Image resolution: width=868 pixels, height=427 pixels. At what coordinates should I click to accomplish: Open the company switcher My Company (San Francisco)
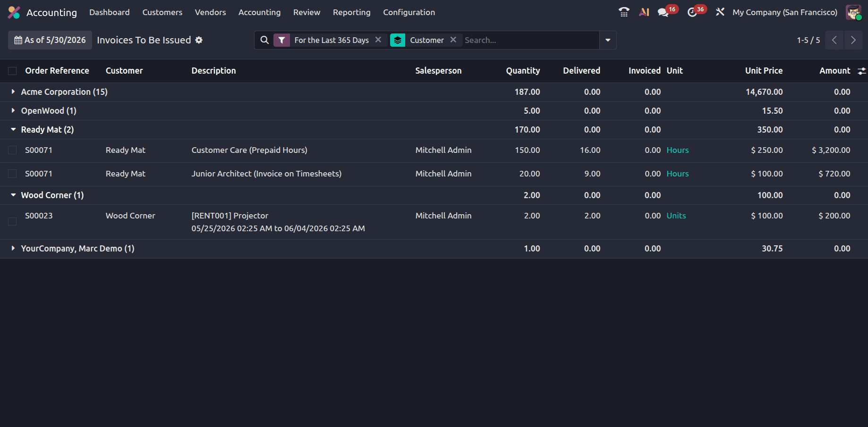coord(785,12)
